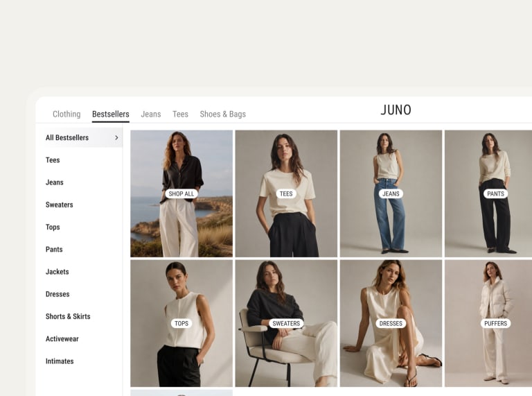
Task: Select Shorts & Skirts in the sidebar
Action: coord(68,316)
